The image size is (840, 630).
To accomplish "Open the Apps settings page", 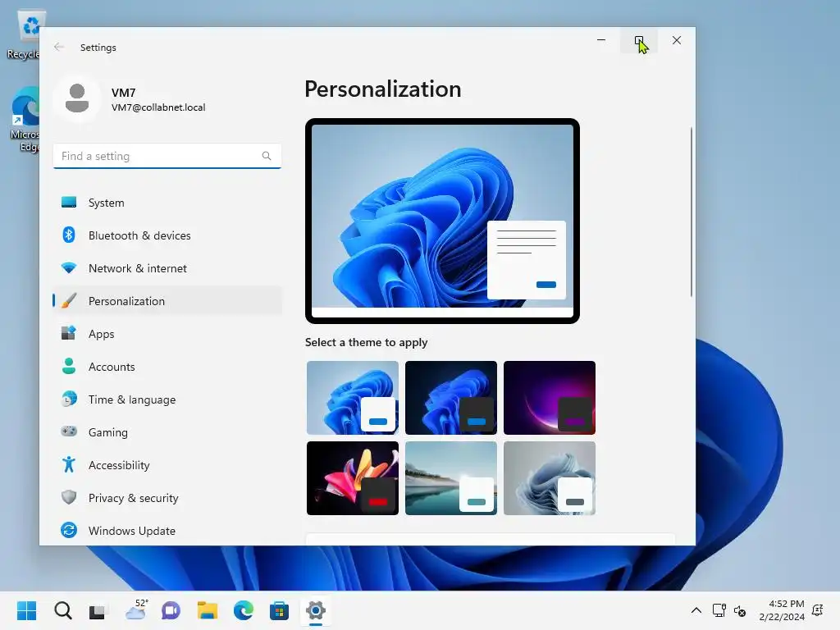I will 167,333.
